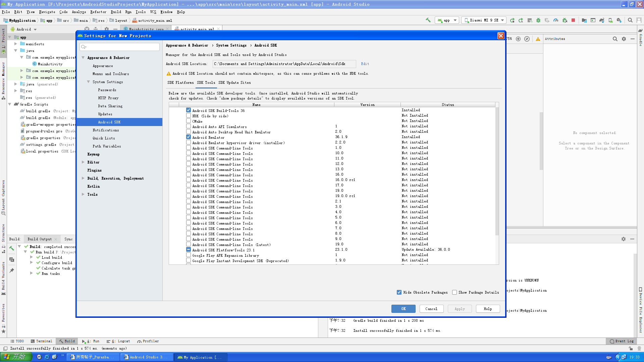Click the Build output settings gear
This screenshot has width=644, height=362.
(624, 239)
